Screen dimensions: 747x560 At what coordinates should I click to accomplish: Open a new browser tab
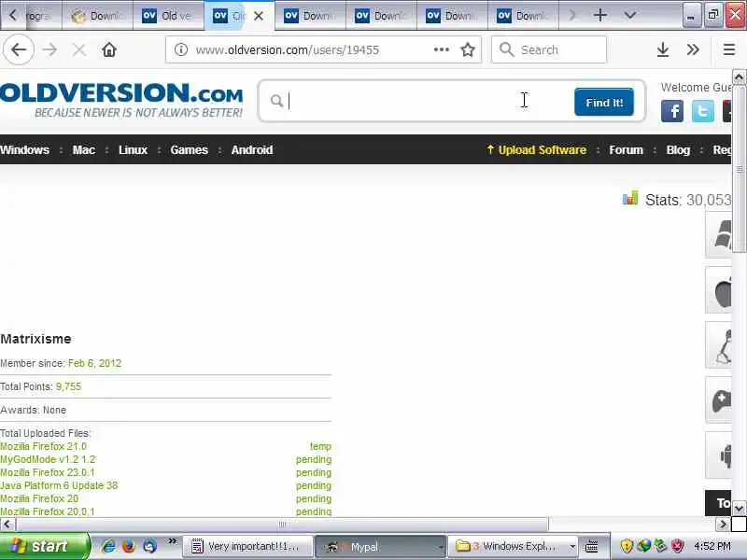[x=600, y=15]
